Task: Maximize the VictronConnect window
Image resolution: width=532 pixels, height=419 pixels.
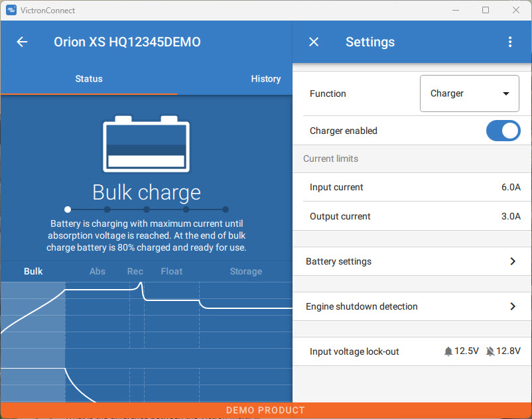Action: 486,10
